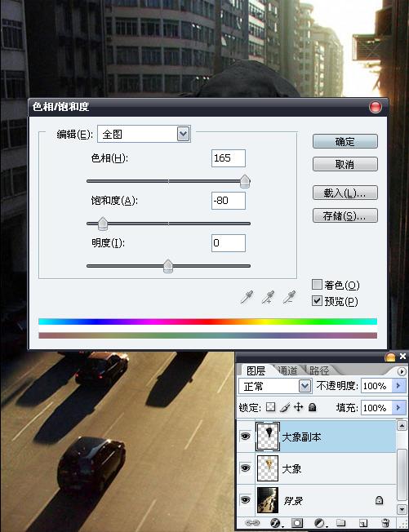Click the 不透明度 100% field

(x=376, y=386)
